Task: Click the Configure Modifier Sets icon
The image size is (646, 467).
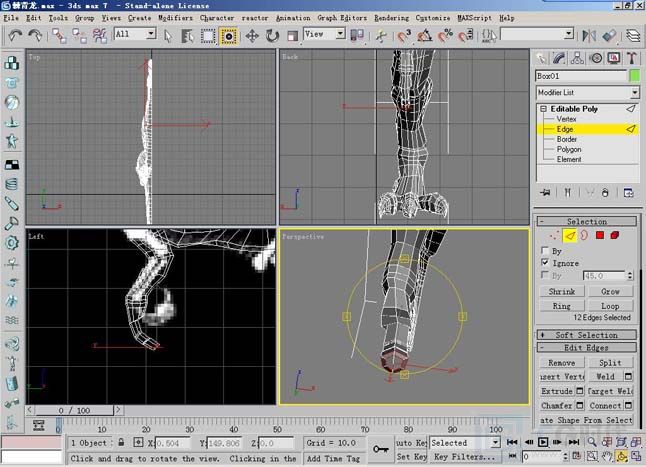Action: pyautogui.click(x=628, y=193)
